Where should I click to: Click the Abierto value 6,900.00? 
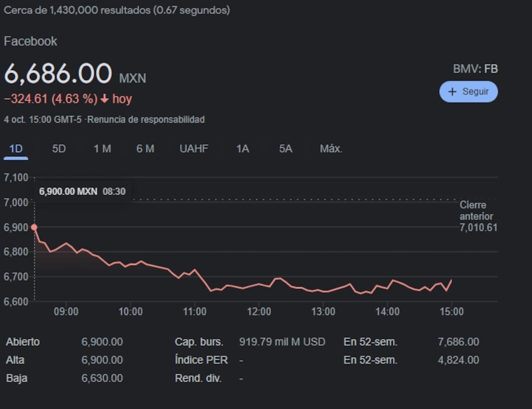tap(102, 342)
